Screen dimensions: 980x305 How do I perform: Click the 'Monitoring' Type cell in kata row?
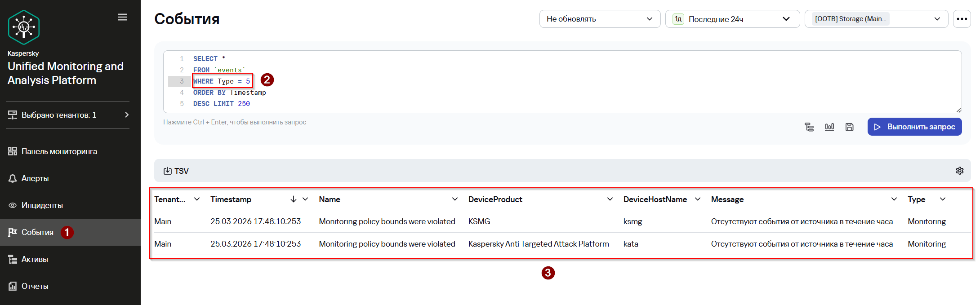coord(927,244)
